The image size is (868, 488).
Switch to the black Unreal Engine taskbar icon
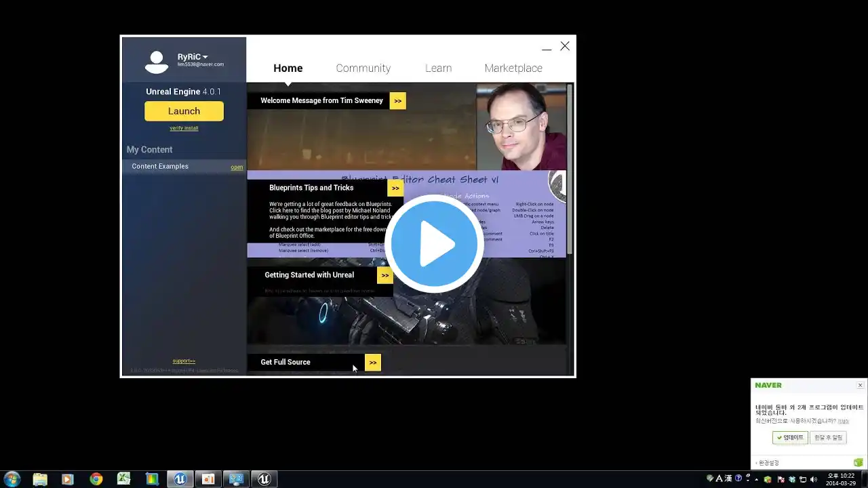[x=264, y=479]
